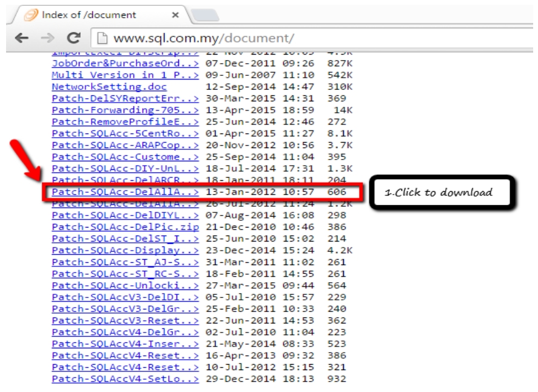Download the NetworkSetting.doc file
This screenshot has height=392, width=538.
tap(109, 88)
